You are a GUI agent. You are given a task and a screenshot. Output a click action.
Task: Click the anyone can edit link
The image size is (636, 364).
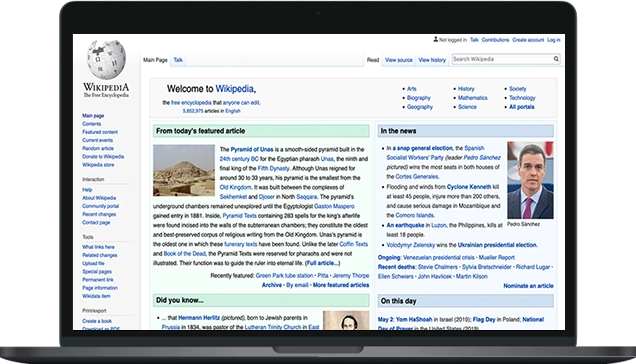click(241, 103)
